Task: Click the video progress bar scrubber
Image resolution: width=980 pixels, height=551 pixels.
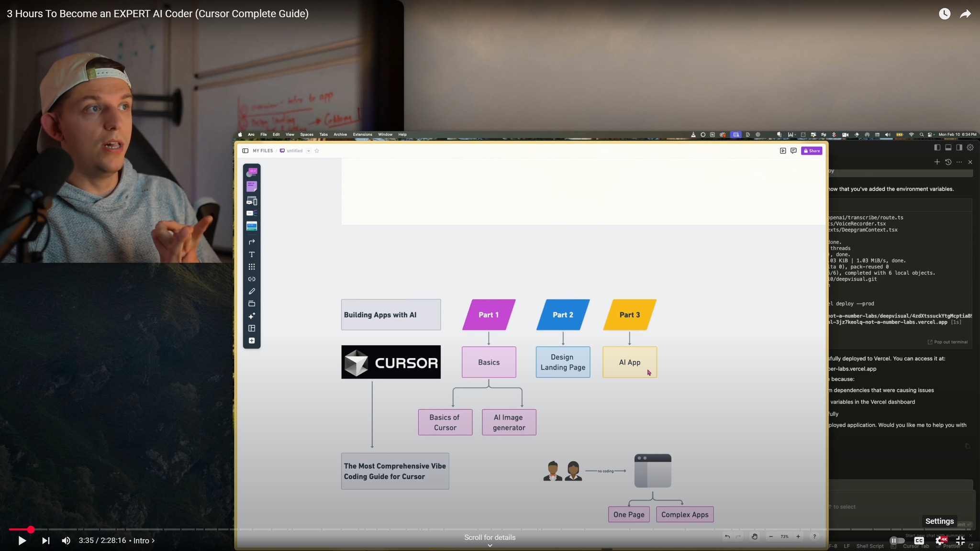Action: [x=31, y=529]
